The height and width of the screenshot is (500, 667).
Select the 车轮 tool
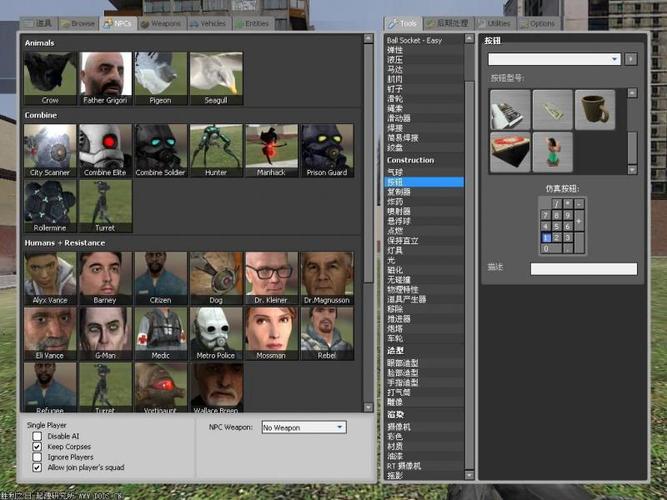tap(424, 338)
